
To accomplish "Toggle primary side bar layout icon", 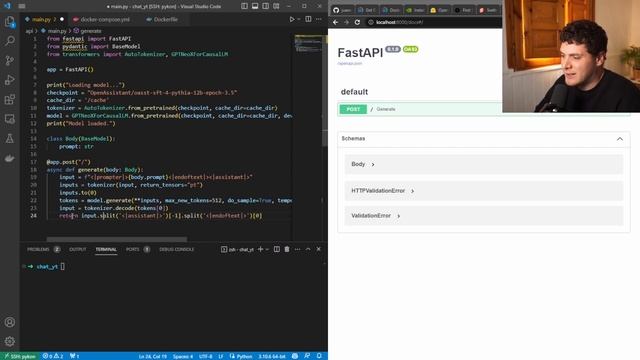I will tap(244, 6).
